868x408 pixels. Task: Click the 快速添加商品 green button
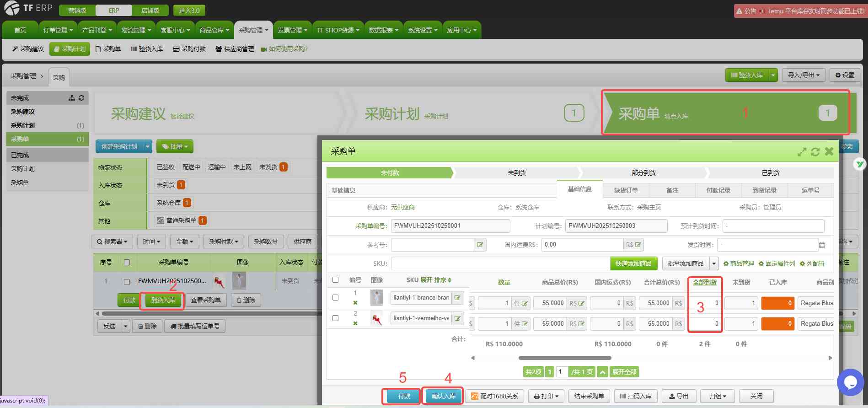click(x=633, y=263)
